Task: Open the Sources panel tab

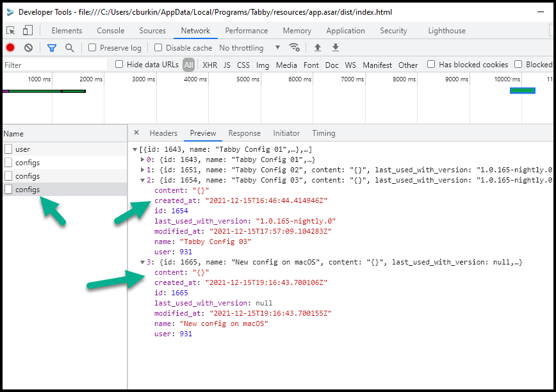Action: click(x=152, y=31)
